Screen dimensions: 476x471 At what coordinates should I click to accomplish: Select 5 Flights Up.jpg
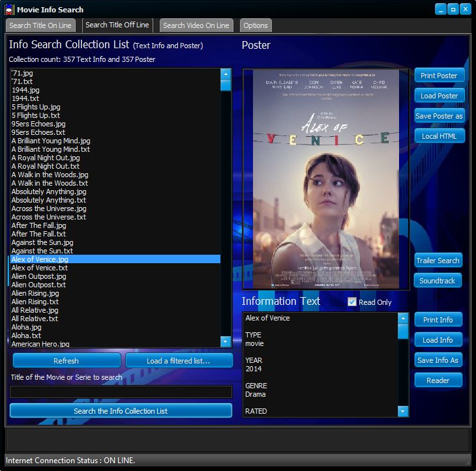115,107
